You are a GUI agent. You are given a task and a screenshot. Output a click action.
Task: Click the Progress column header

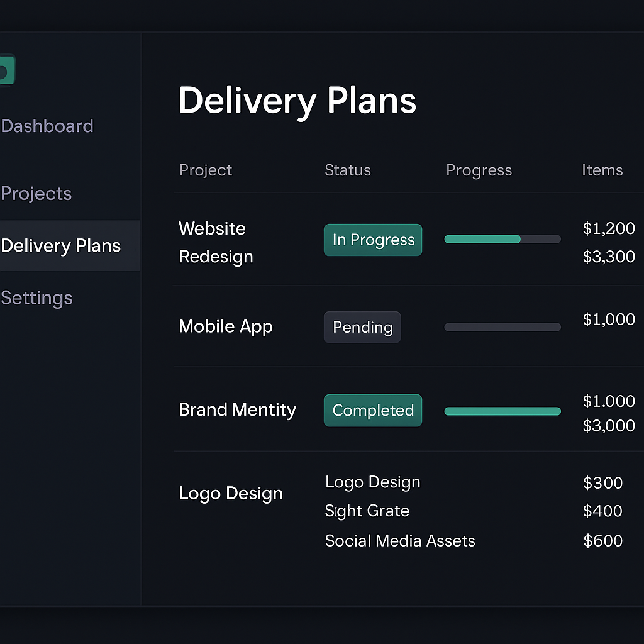coord(479,170)
